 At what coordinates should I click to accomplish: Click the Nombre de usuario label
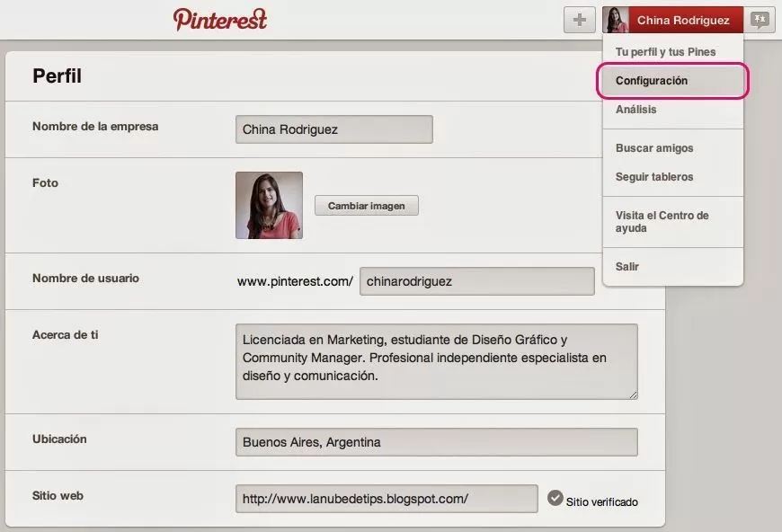(85, 279)
